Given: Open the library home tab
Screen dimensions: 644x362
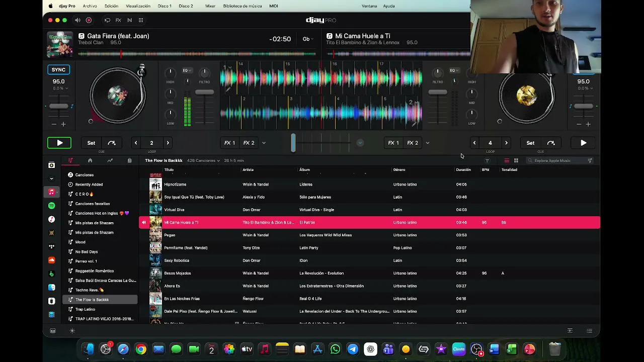Looking at the screenshot, I should tap(90, 160).
